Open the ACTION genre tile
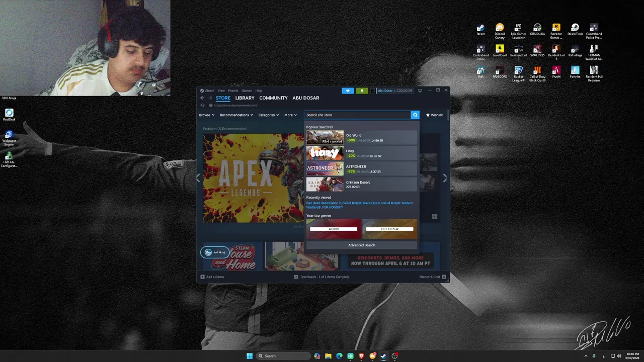This screenshot has height=362, width=644. (334, 229)
